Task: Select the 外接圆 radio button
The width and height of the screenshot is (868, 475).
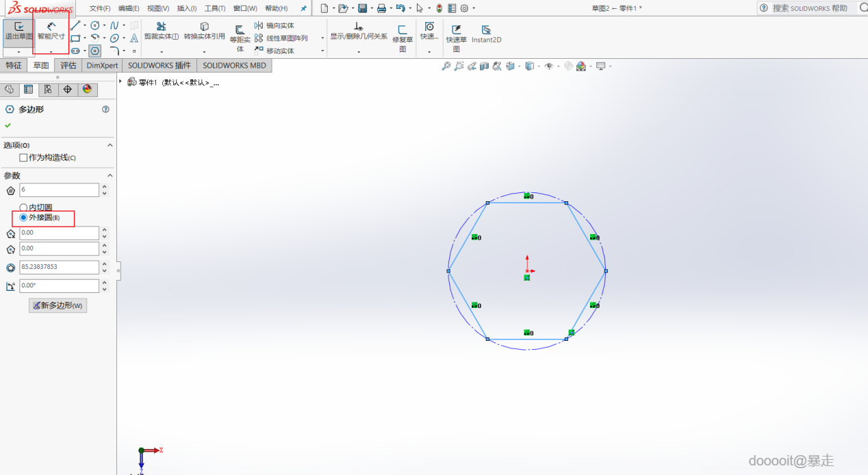Action: pyautogui.click(x=24, y=218)
